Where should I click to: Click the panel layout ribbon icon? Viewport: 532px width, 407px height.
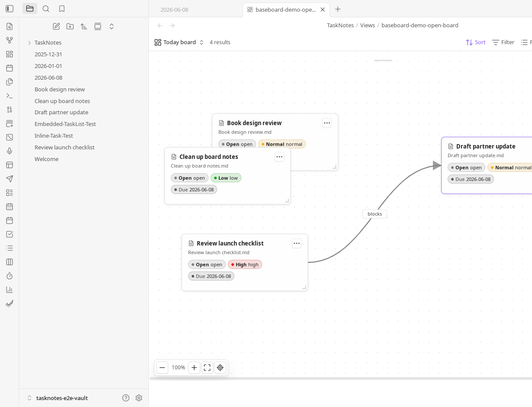pos(10,165)
